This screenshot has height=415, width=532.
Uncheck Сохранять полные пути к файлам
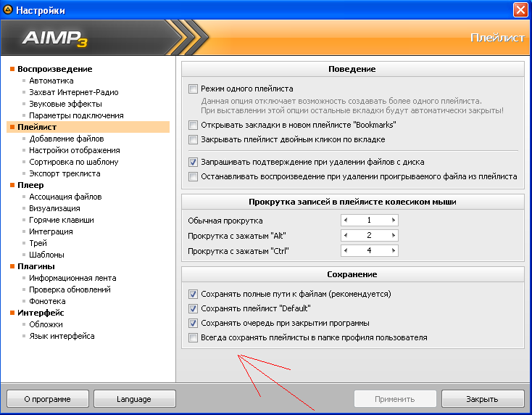point(193,294)
